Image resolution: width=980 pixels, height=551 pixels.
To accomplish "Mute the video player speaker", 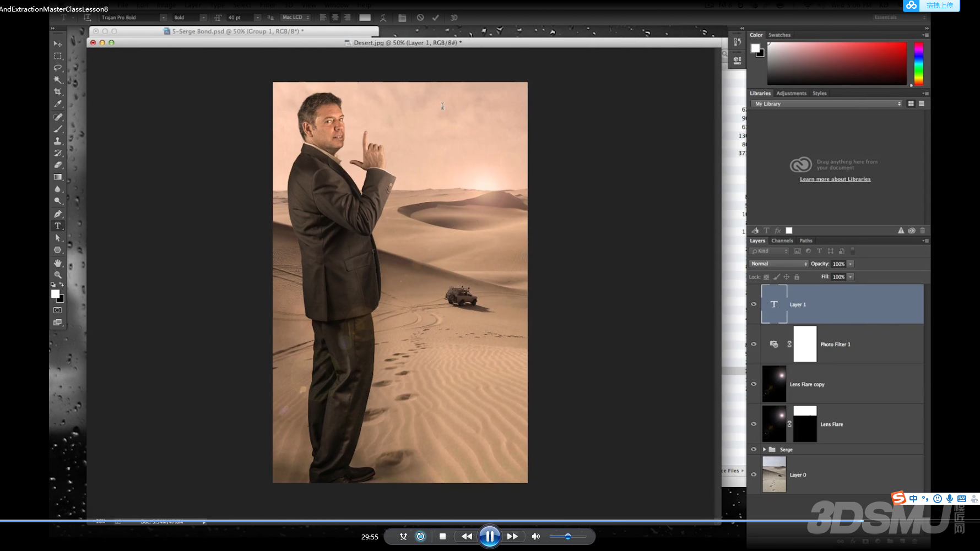I will coord(535,536).
